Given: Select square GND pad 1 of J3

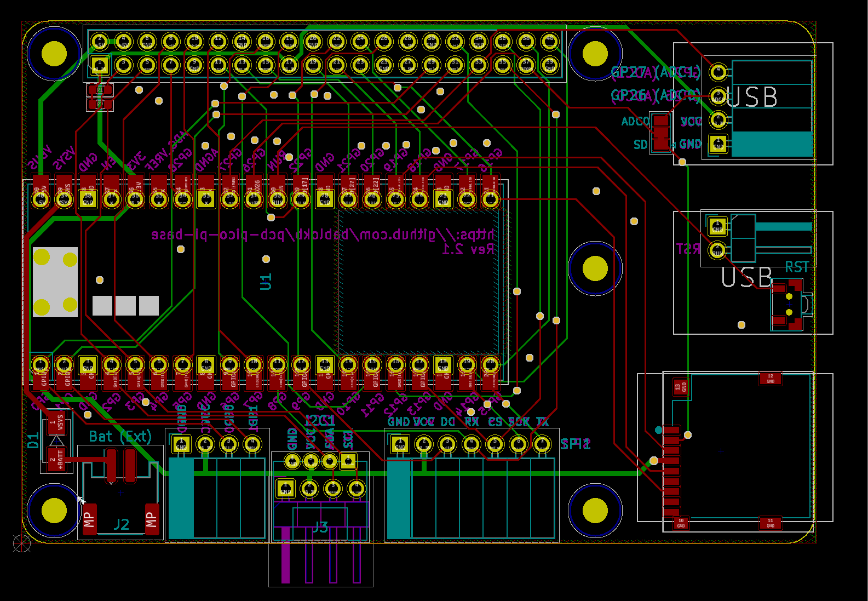Looking at the screenshot, I should 285,488.
